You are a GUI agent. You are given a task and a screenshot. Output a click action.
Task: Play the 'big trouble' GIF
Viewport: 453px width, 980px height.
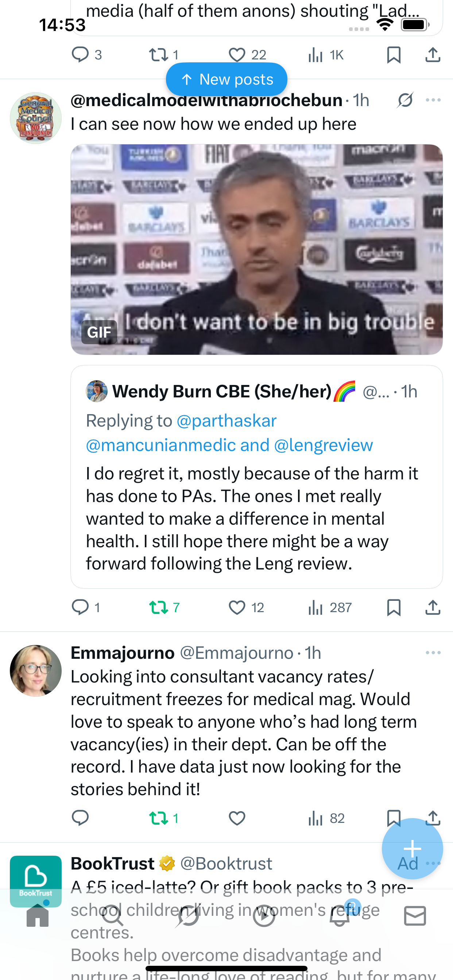point(256,250)
